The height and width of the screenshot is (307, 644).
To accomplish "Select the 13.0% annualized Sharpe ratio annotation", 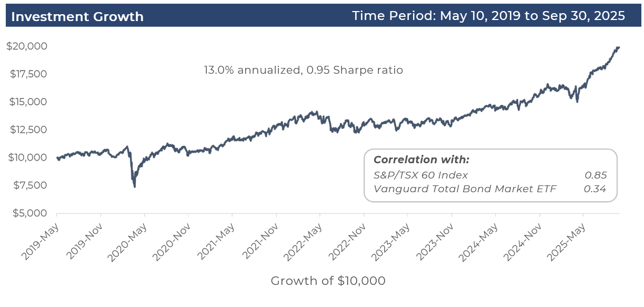I will [304, 70].
